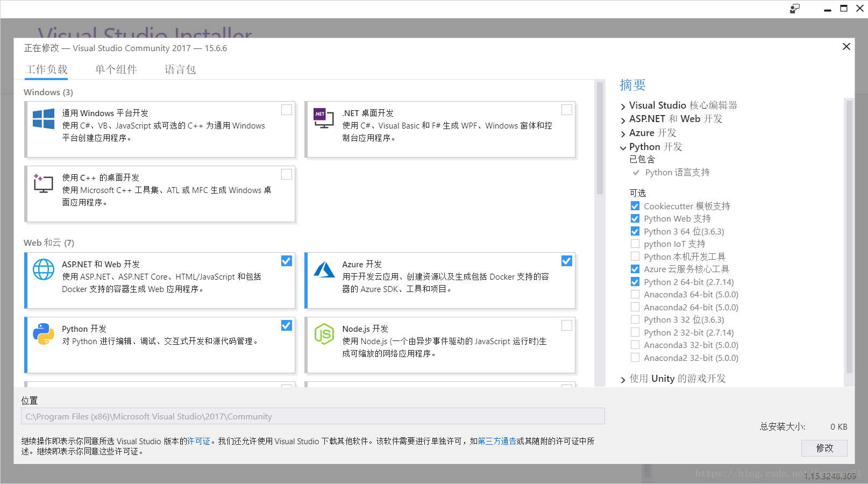Uncheck Python 3 64-bit (3.6.3) option
This screenshot has height=484, width=868.
[x=635, y=231]
